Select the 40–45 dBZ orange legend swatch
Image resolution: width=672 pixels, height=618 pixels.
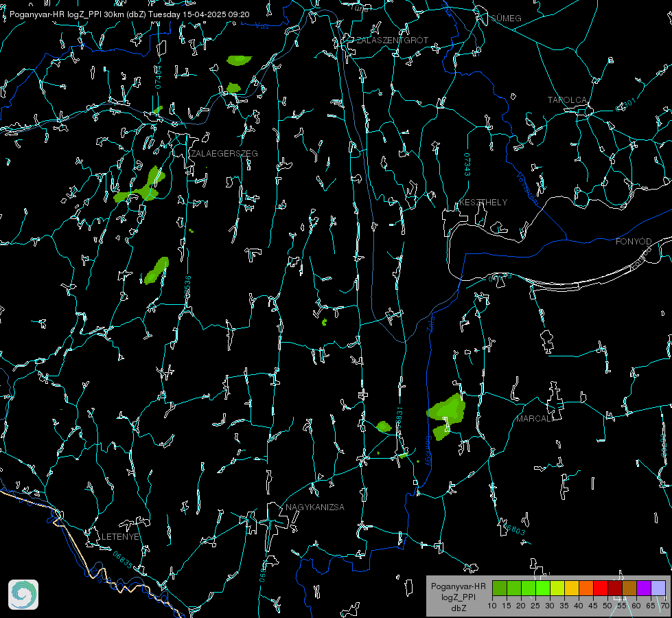click(x=586, y=588)
